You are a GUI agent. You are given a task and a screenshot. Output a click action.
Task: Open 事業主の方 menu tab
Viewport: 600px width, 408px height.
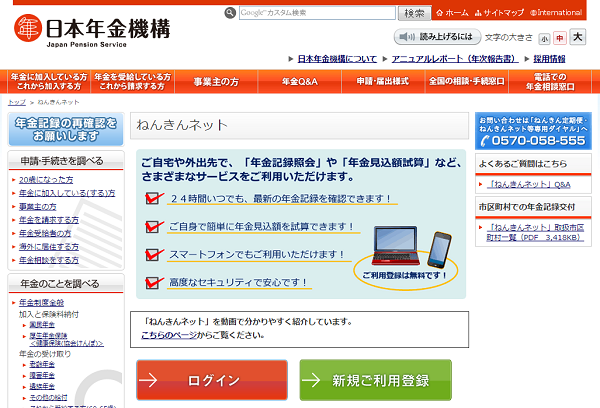(x=216, y=82)
